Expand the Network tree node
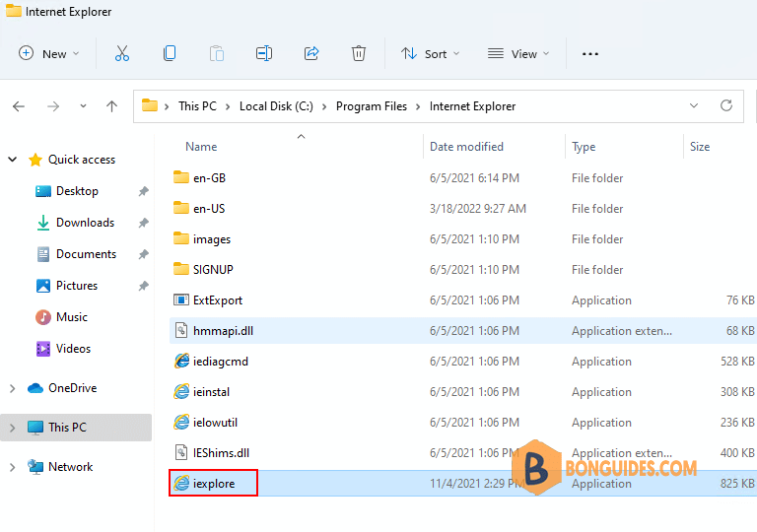The height and width of the screenshot is (532, 757). click(13, 467)
